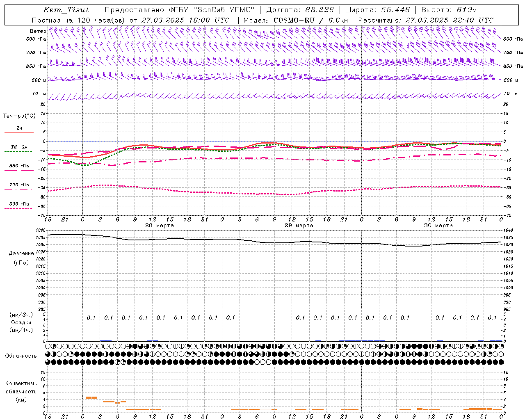Viewport: 525px width, 420px height.
Task: Click the "(мм/1ч.)" precipitation unit label
Action: (x=21, y=330)
